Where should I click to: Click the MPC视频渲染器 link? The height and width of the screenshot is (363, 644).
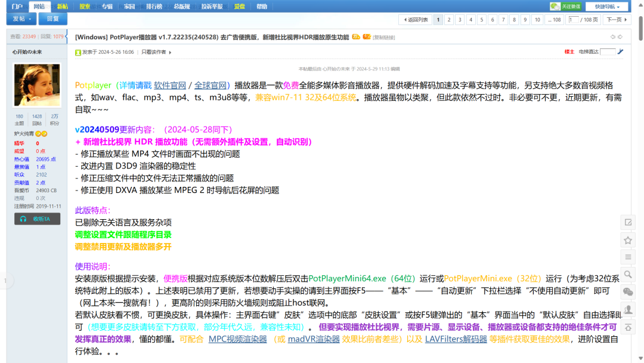point(238,339)
